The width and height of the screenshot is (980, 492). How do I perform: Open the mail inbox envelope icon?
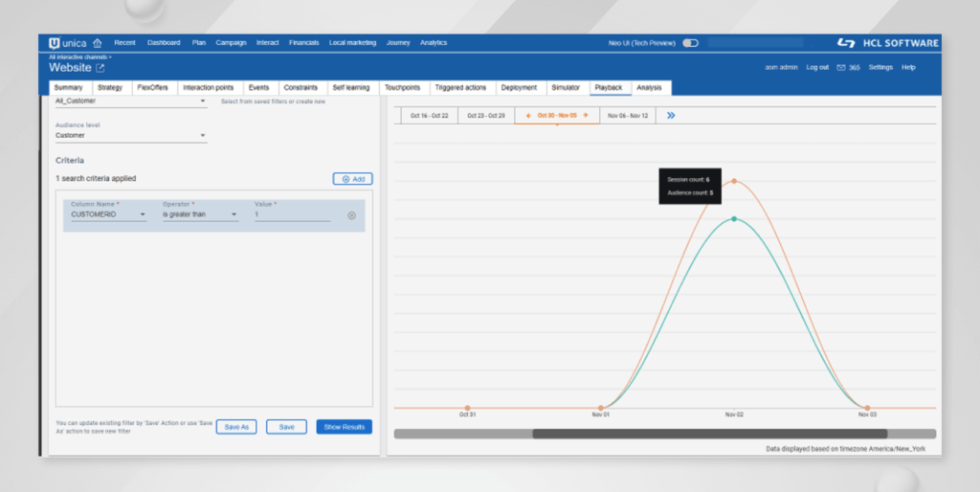(x=840, y=68)
